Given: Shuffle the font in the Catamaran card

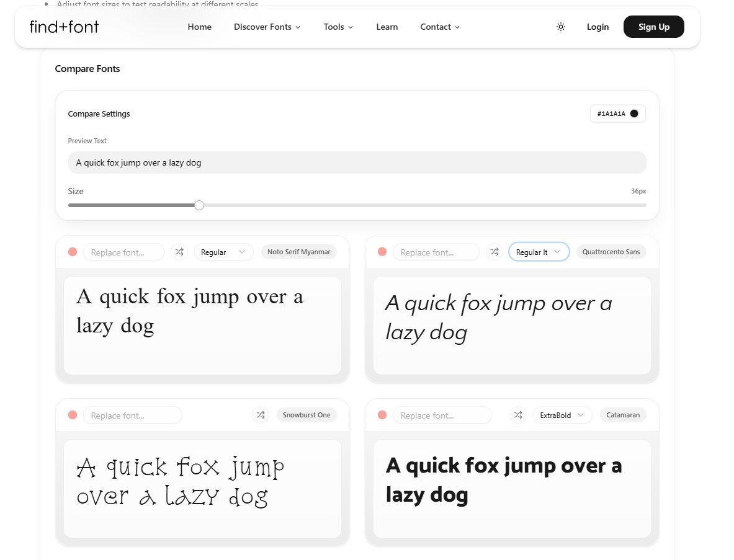Looking at the screenshot, I should pos(518,415).
